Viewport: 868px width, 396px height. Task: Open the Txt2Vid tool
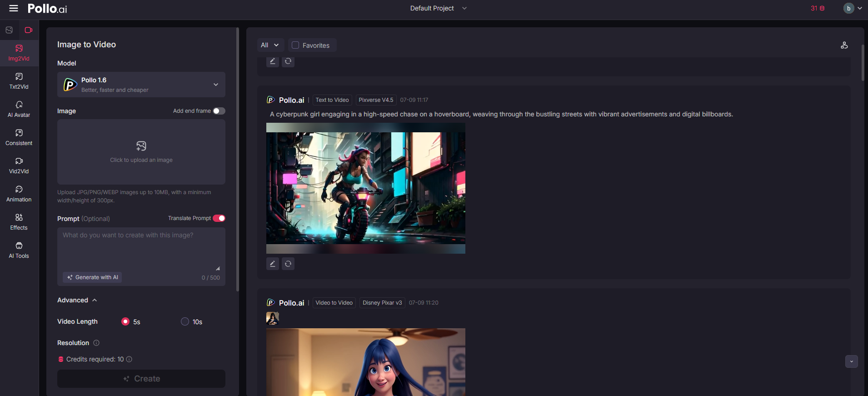pyautogui.click(x=19, y=81)
